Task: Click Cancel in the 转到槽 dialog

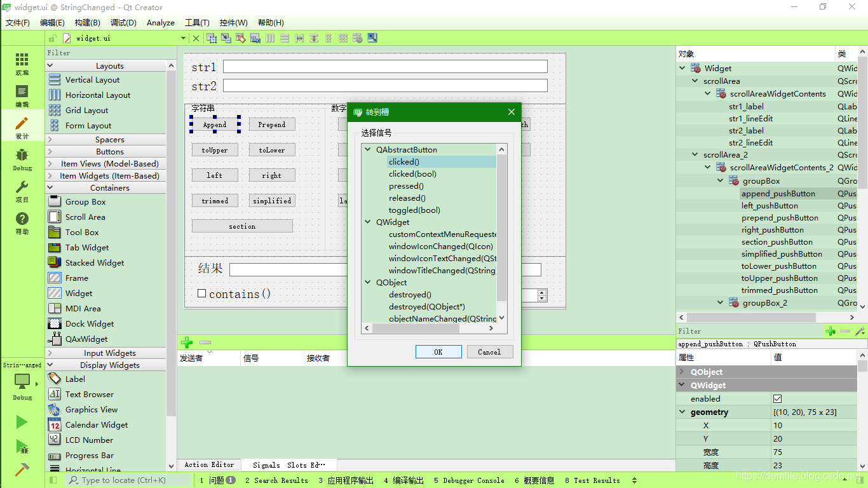Action: (x=489, y=352)
